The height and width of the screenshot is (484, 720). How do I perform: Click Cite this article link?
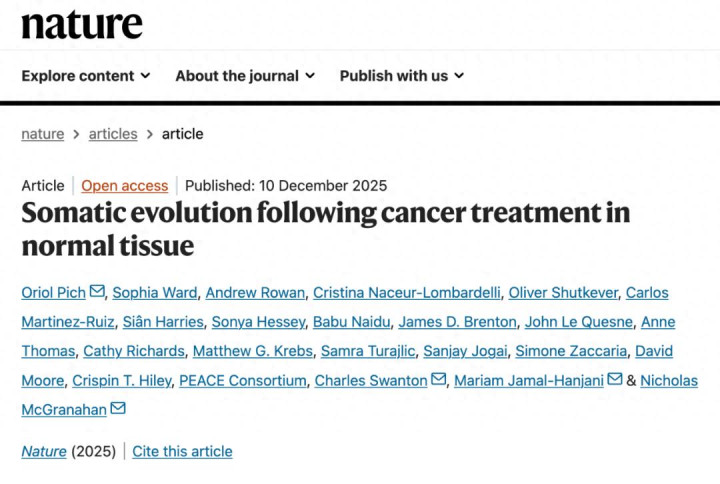click(x=182, y=452)
